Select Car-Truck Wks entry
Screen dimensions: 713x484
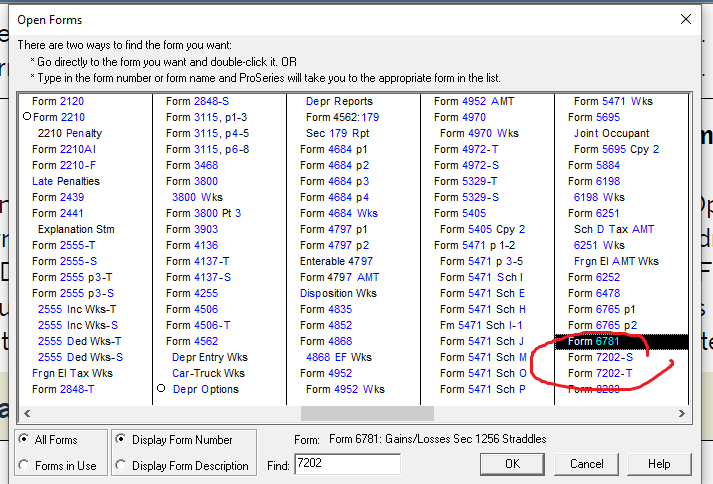point(208,373)
